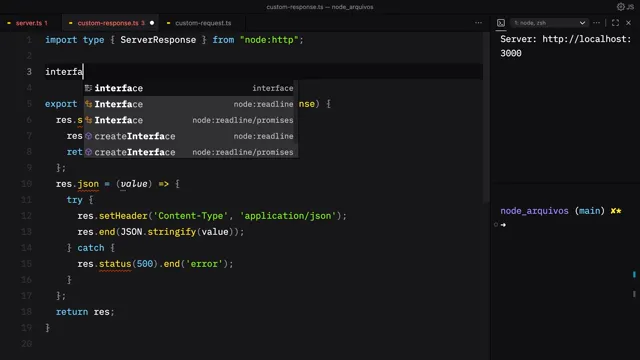The width and height of the screenshot is (640, 360).
Task: Open the node, zsh terminal dropdown
Action: point(549,23)
